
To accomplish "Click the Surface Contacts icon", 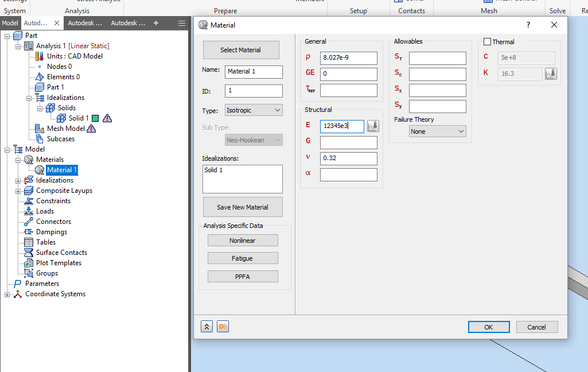I will click(29, 253).
